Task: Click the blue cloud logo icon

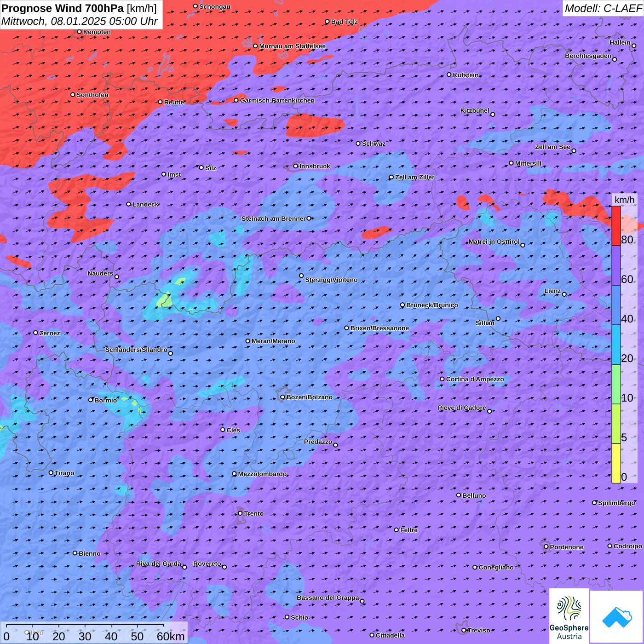Action: [x=617, y=617]
